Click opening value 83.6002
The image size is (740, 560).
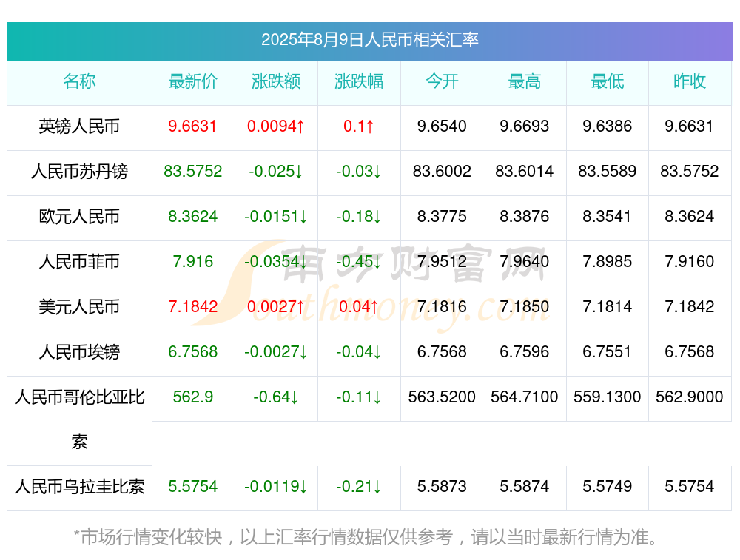click(442, 172)
